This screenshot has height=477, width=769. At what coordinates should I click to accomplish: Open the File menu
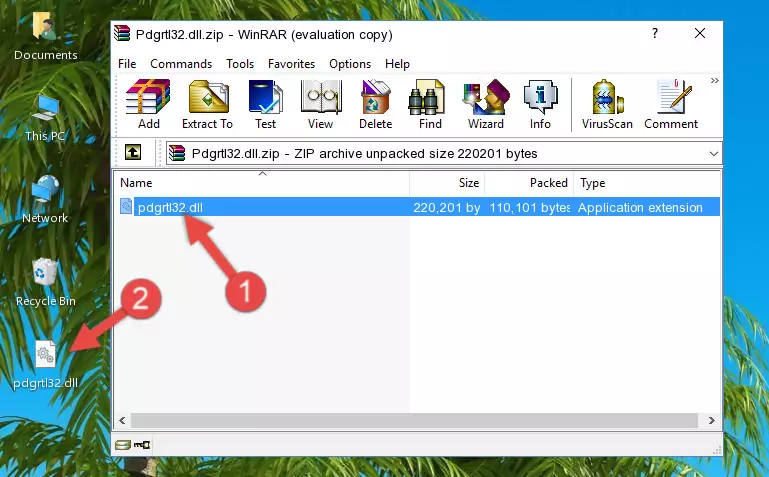coord(127,64)
